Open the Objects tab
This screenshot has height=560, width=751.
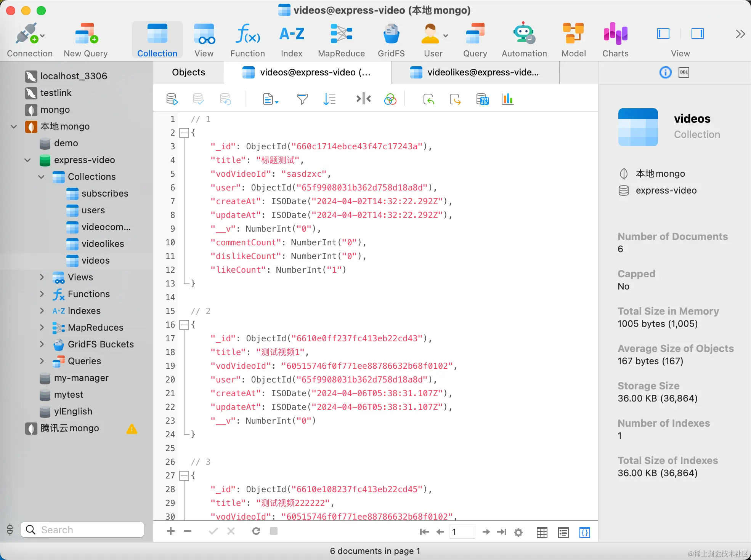point(188,72)
